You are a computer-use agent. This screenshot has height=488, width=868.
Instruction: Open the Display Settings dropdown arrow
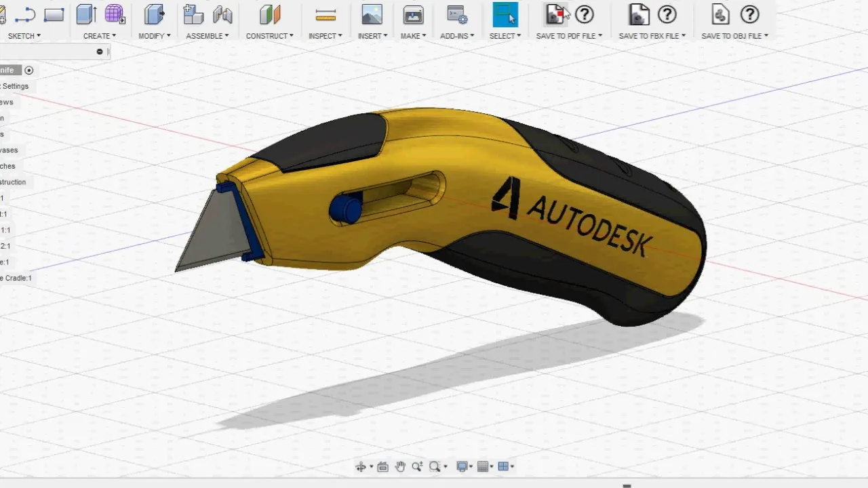pyautogui.click(x=472, y=467)
